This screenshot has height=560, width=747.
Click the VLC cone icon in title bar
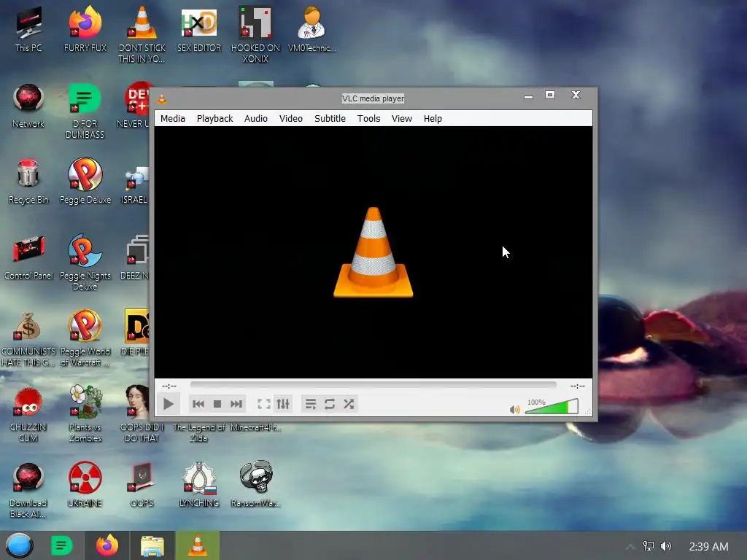[162, 98]
